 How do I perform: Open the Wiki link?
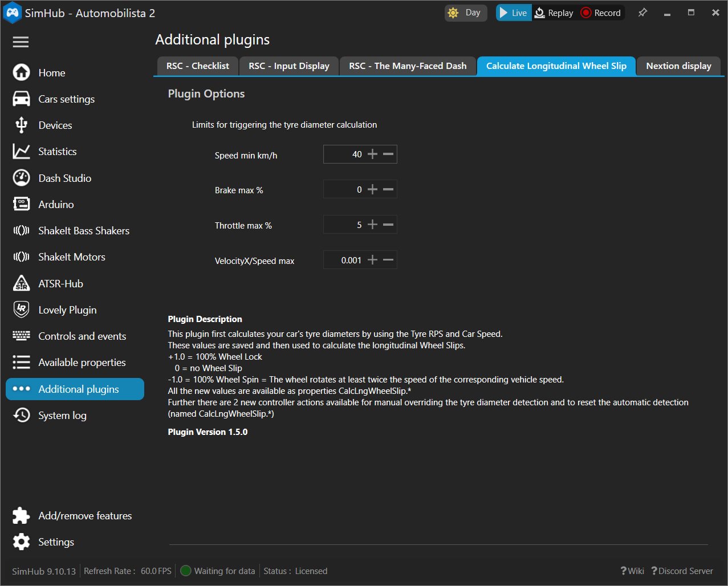coord(632,571)
